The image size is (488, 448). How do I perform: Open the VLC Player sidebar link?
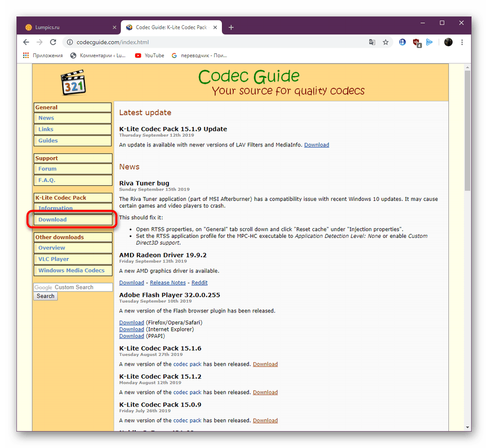tap(73, 259)
